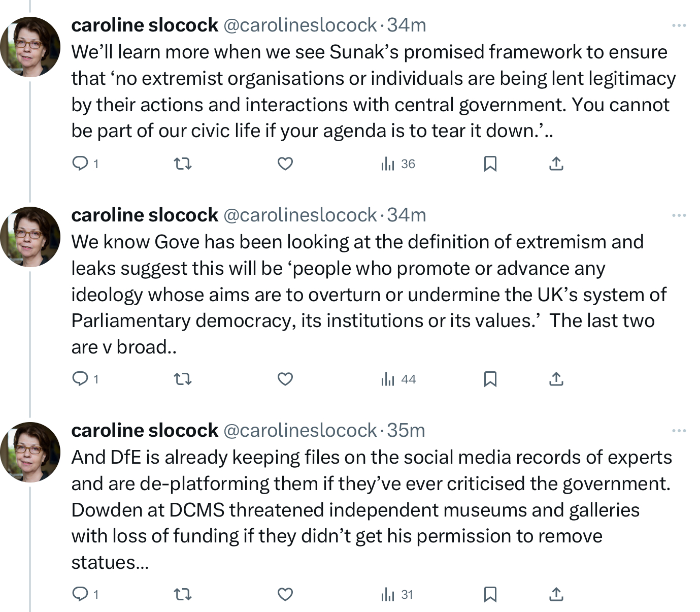Select the caroline slocock display name
The image size is (700, 612).
coord(144,25)
